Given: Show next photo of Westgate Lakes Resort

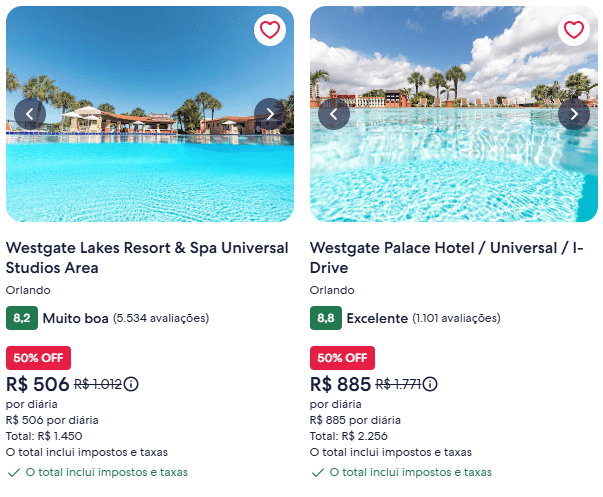Looking at the screenshot, I should pyautogui.click(x=269, y=114).
